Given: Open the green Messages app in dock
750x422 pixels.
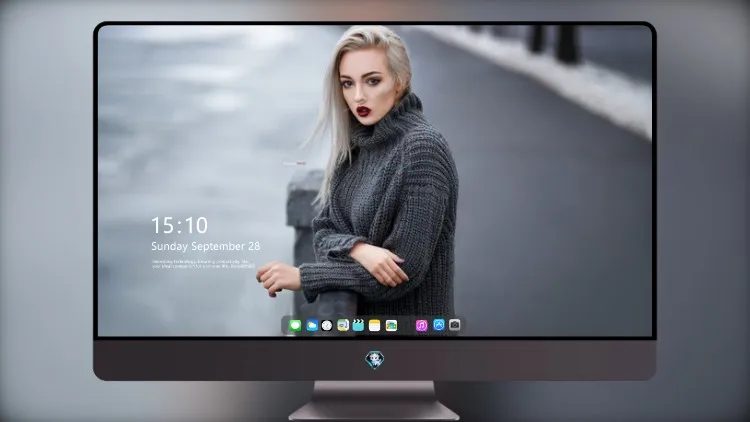Looking at the screenshot, I should click(295, 325).
